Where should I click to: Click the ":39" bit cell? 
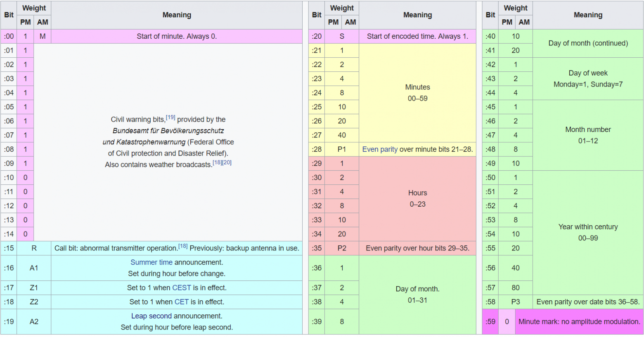pyautogui.click(x=317, y=322)
